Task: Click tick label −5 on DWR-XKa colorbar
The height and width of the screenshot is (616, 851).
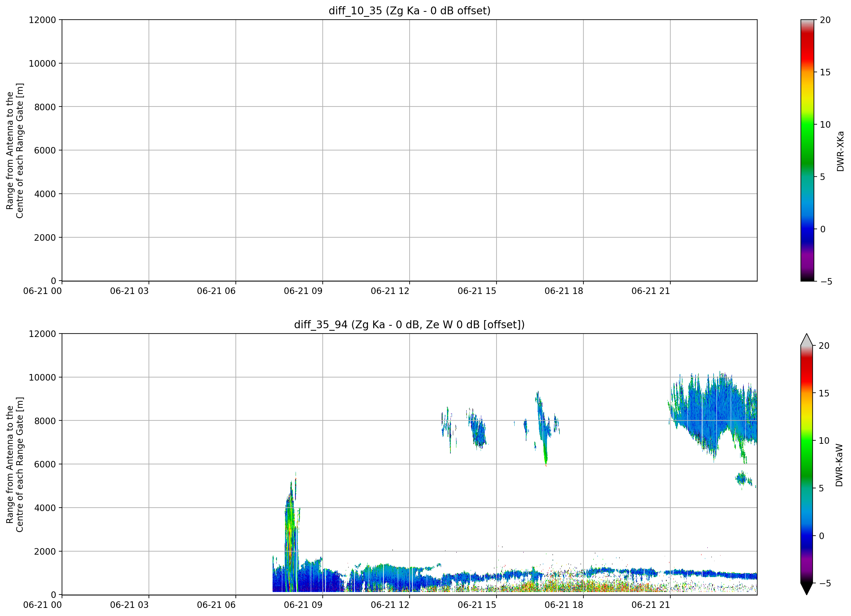Action: [x=826, y=281]
